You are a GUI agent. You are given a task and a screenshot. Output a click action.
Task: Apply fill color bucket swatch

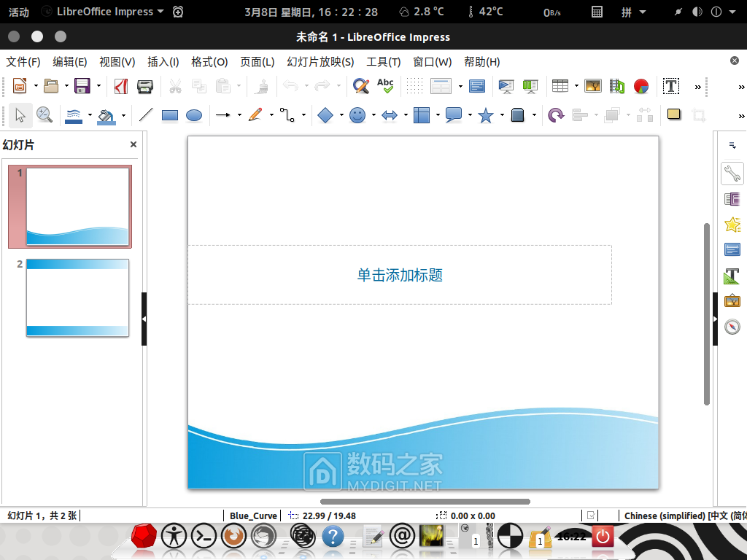click(x=107, y=116)
